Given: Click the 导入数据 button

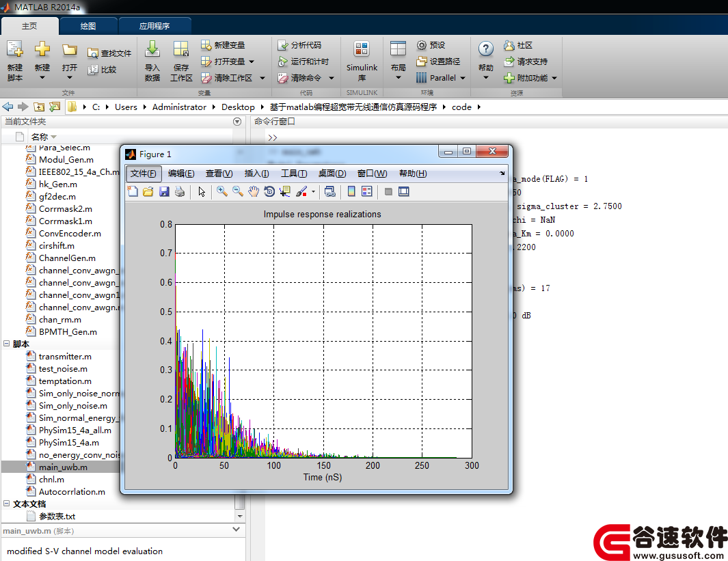Looking at the screenshot, I should (152, 61).
